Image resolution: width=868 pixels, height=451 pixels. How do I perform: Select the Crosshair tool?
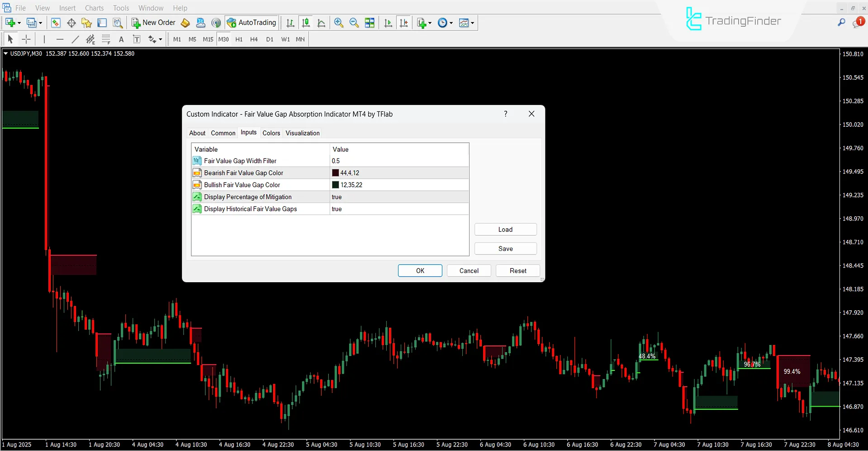click(x=26, y=39)
